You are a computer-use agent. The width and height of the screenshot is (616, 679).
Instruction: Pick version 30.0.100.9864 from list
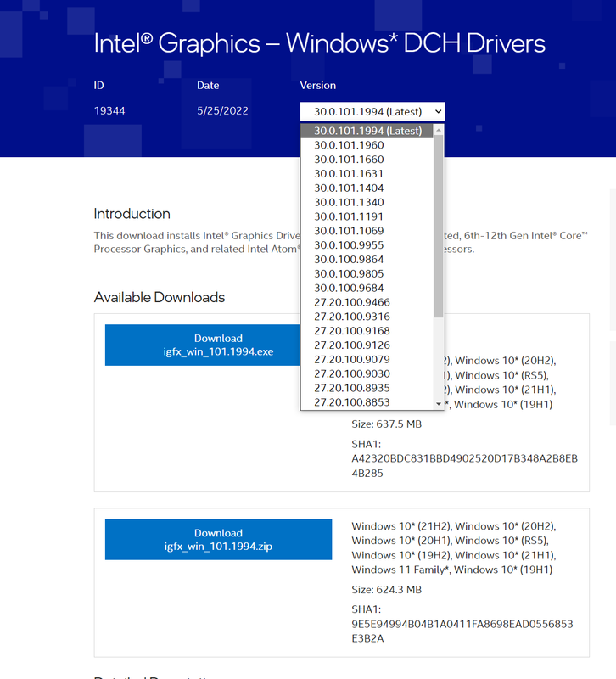[x=367, y=260]
